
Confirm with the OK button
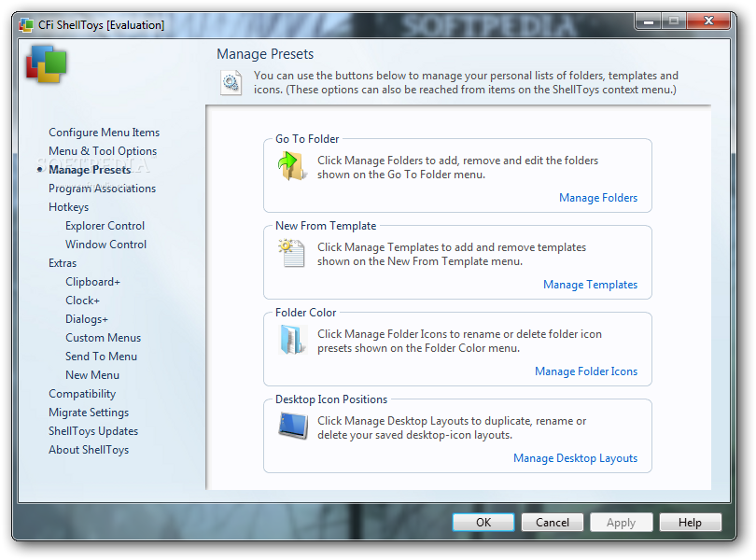(x=483, y=523)
